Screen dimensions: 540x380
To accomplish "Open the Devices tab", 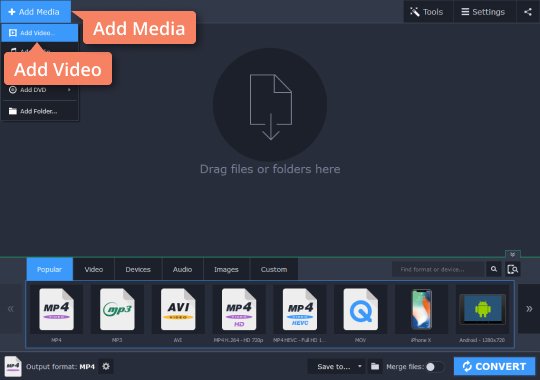I will click(x=138, y=269).
